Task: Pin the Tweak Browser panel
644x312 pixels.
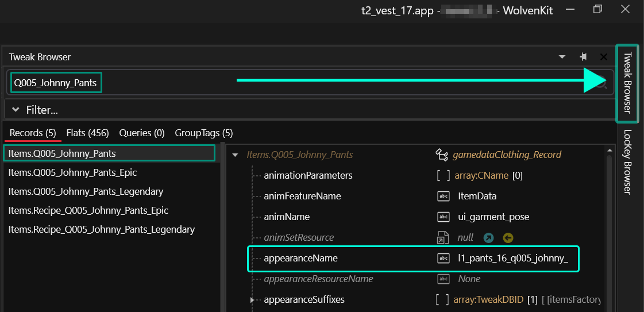Action: point(583,57)
